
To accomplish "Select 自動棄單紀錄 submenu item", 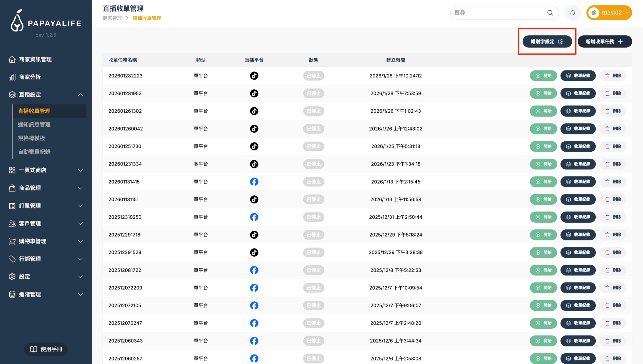I will click(x=34, y=152).
